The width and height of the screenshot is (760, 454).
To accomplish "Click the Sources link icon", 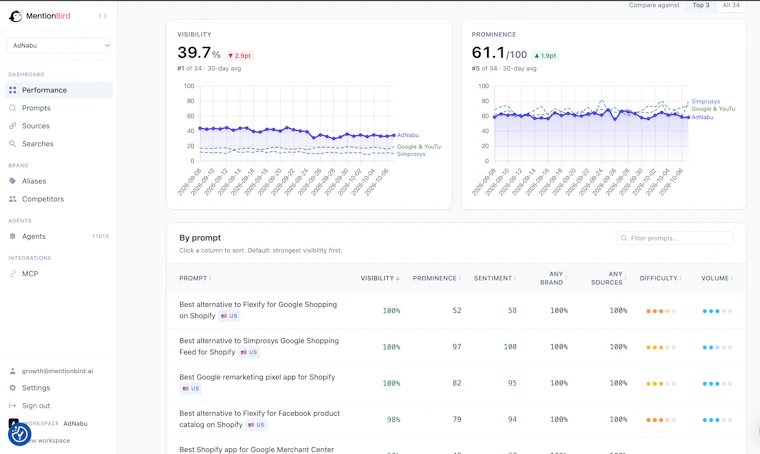I will 13,126.
